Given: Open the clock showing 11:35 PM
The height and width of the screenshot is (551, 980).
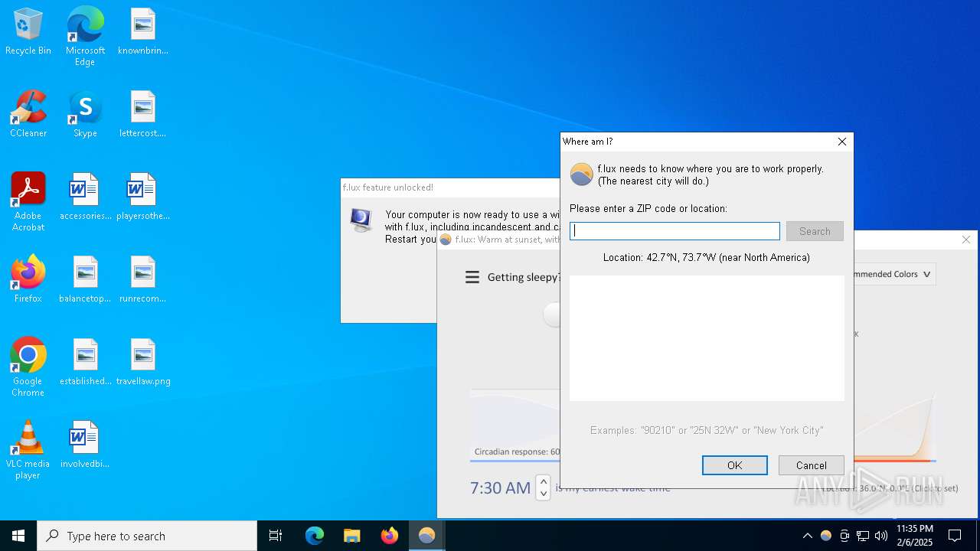Looking at the screenshot, I should pyautogui.click(x=915, y=536).
